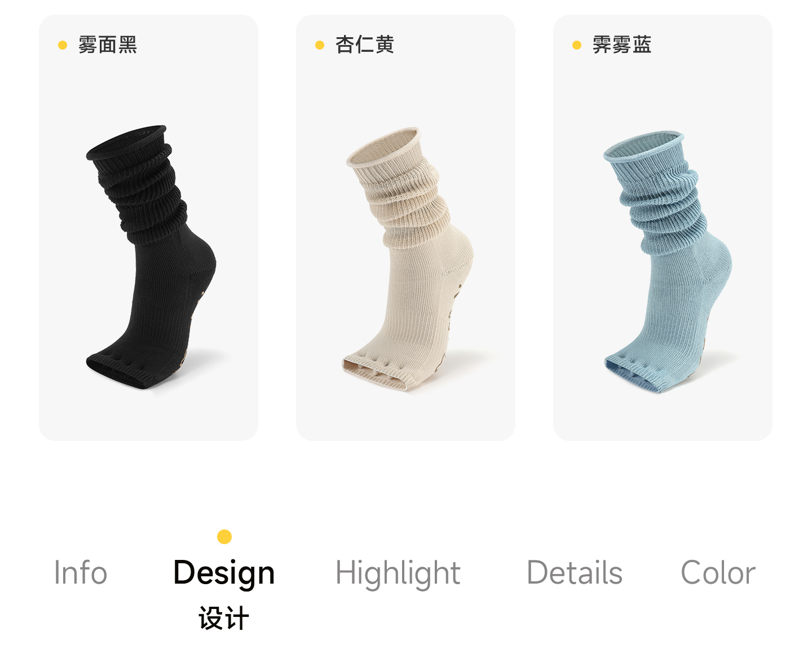Select the 霁雾蓝 color label
The height and width of the screenshot is (671, 812).
622,45
